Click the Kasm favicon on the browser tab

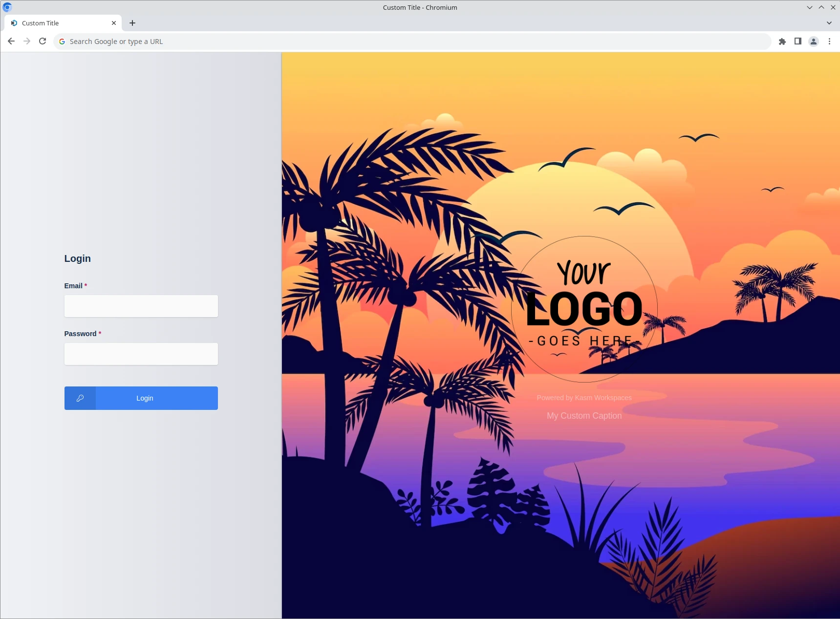pos(14,23)
